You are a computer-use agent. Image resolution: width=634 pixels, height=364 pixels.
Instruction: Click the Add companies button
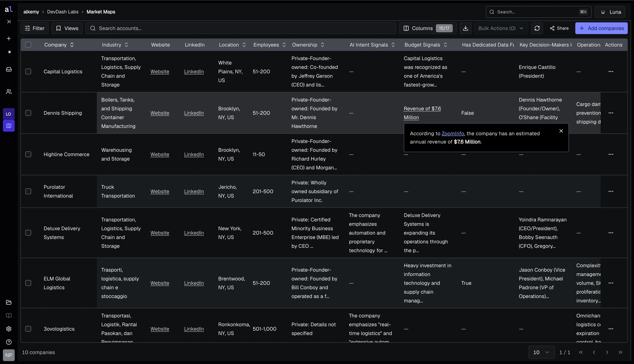click(x=601, y=28)
